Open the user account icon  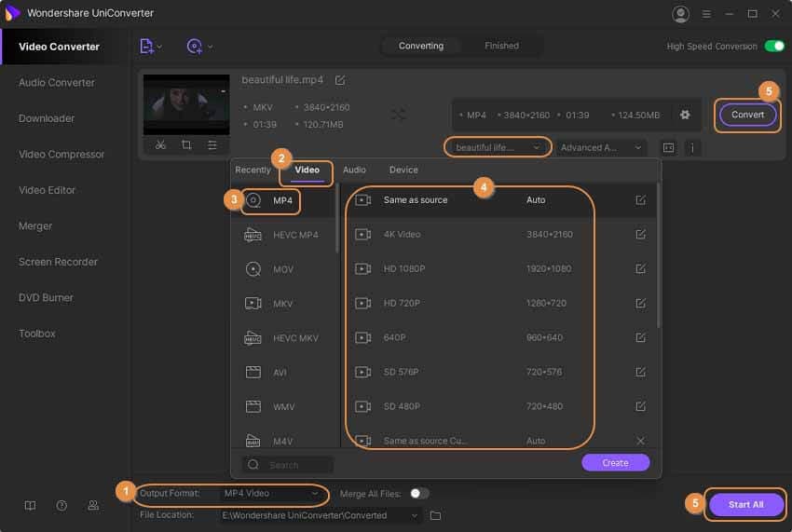680,14
